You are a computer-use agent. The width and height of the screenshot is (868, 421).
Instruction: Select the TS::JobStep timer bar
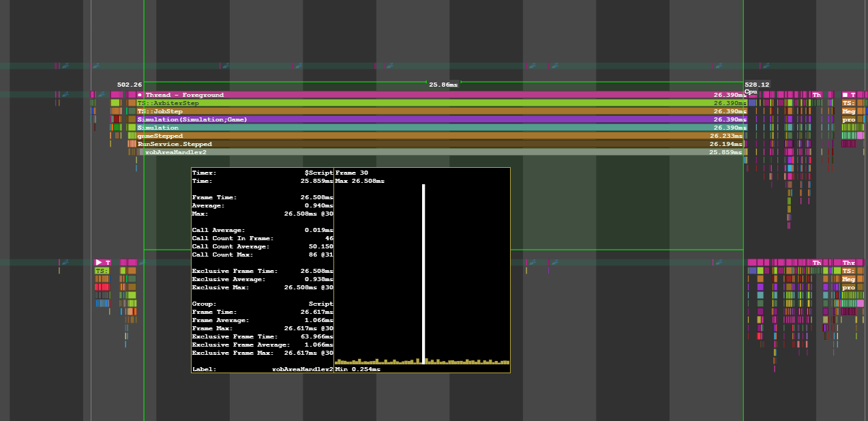(x=442, y=111)
